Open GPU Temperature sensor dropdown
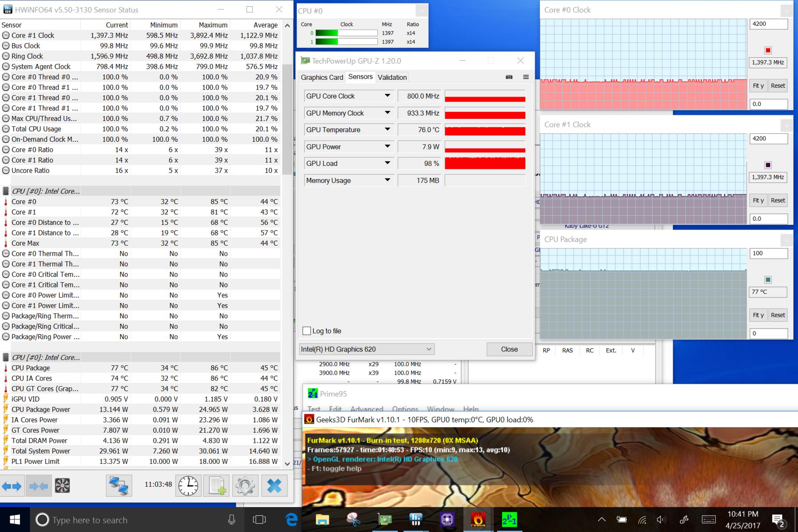The height and width of the screenshot is (532, 798). click(x=387, y=129)
